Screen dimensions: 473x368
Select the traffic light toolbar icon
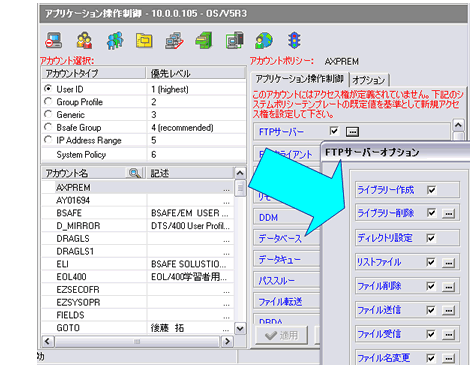294,40
